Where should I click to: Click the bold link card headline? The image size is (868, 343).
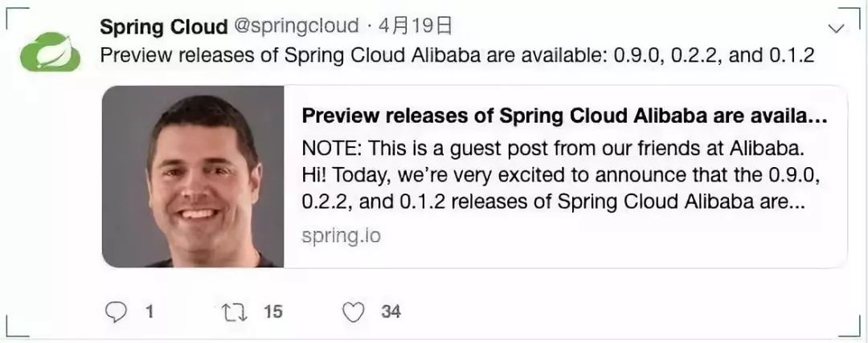pos(564,116)
